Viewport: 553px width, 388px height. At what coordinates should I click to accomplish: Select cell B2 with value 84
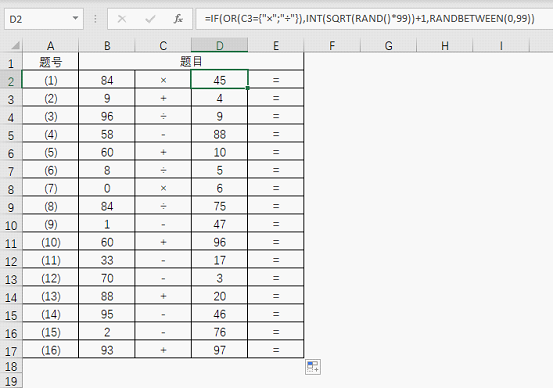[x=107, y=80]
